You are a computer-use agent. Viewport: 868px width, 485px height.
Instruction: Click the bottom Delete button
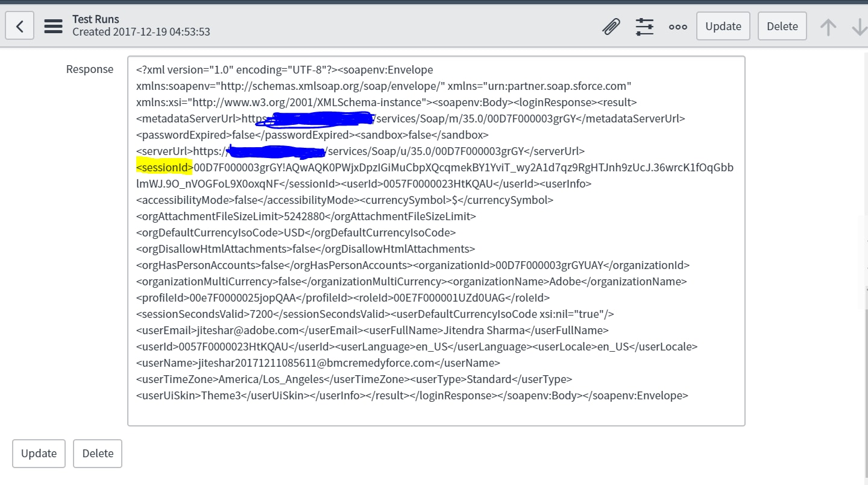98,453
